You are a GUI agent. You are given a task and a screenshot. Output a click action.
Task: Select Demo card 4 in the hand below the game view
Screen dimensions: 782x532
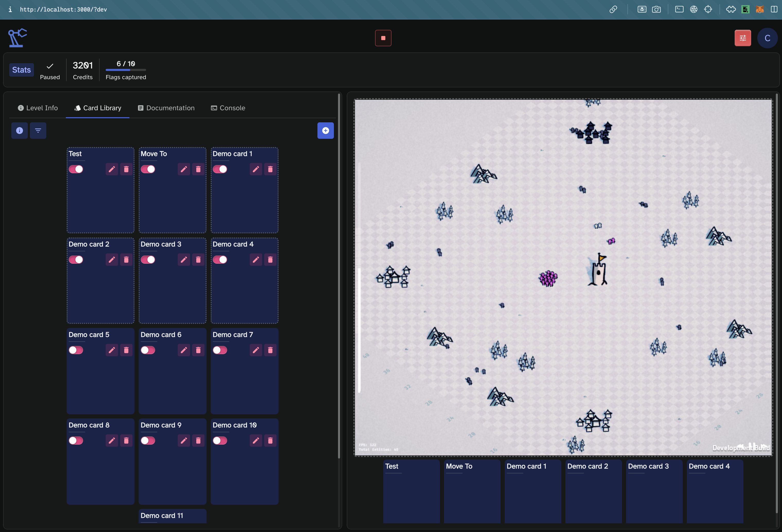(715, 492)
